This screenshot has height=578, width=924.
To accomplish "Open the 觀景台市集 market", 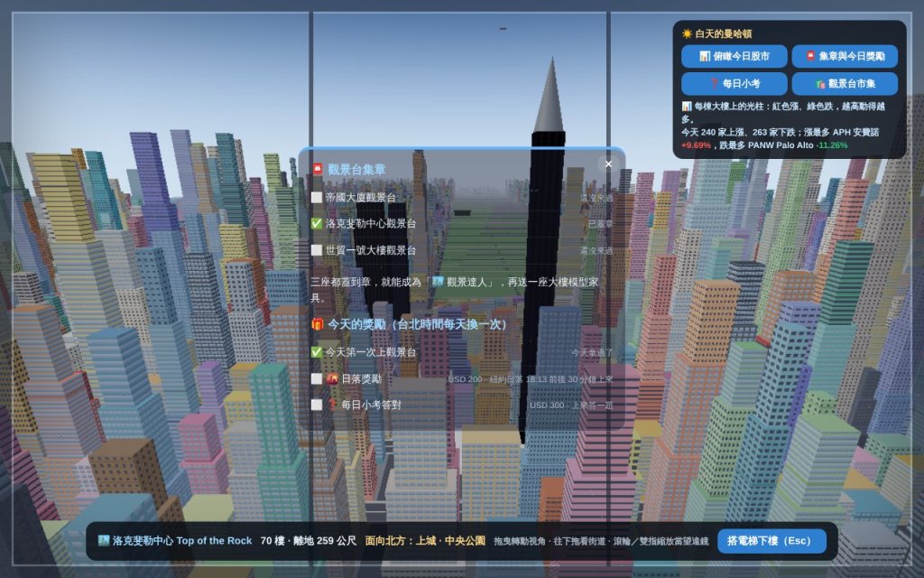I will coord(845,84).
